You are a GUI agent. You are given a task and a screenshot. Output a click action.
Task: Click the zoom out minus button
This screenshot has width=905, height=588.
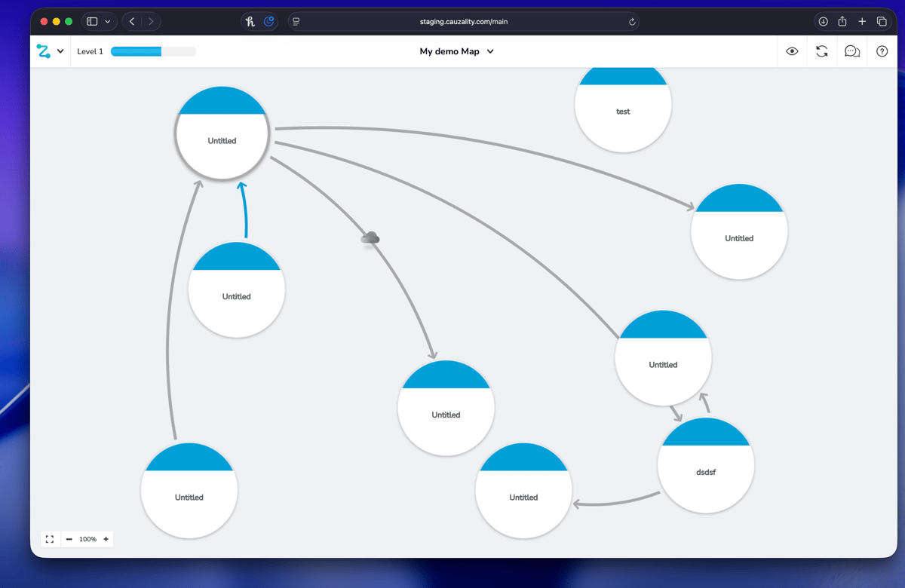pos(69,539)
